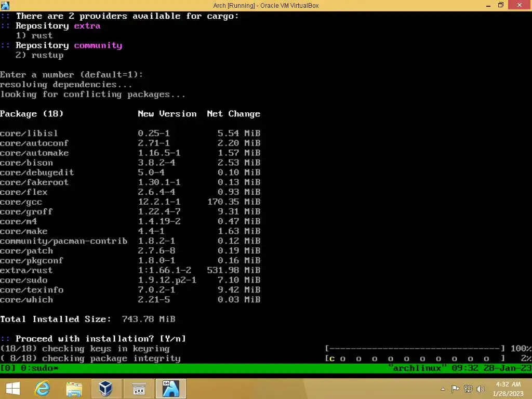Click the 'core/flex' package name

point(23,192)
